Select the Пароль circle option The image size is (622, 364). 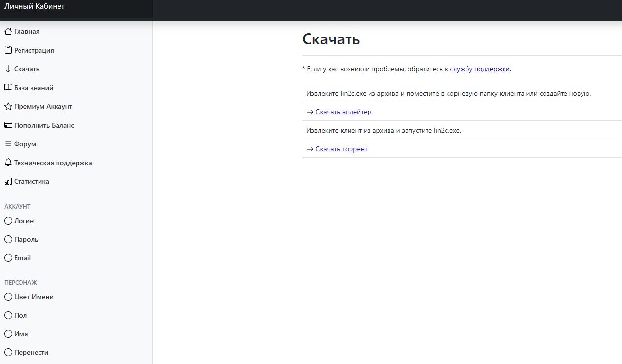pos(8,239)
